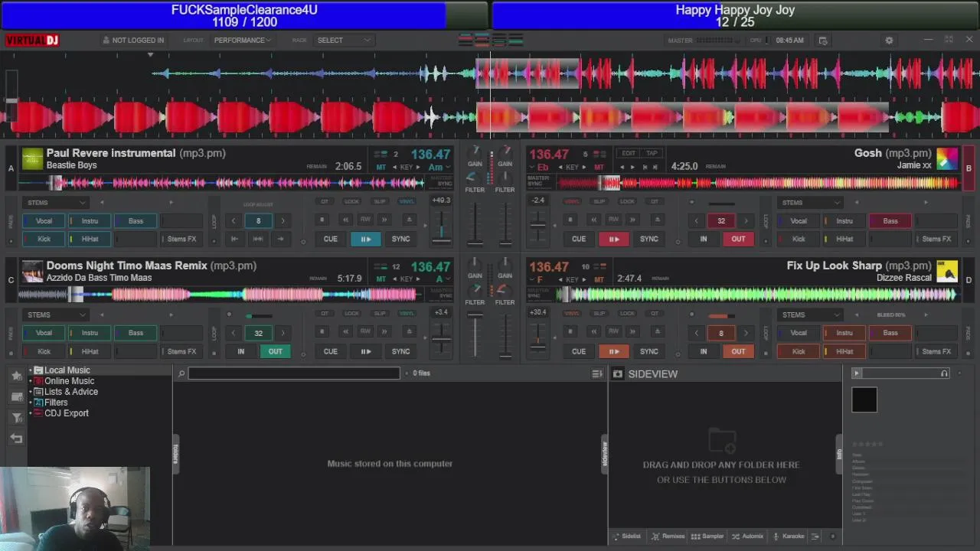Open the PERFORMANCE layout dropdown

click(x=242, y=41)
